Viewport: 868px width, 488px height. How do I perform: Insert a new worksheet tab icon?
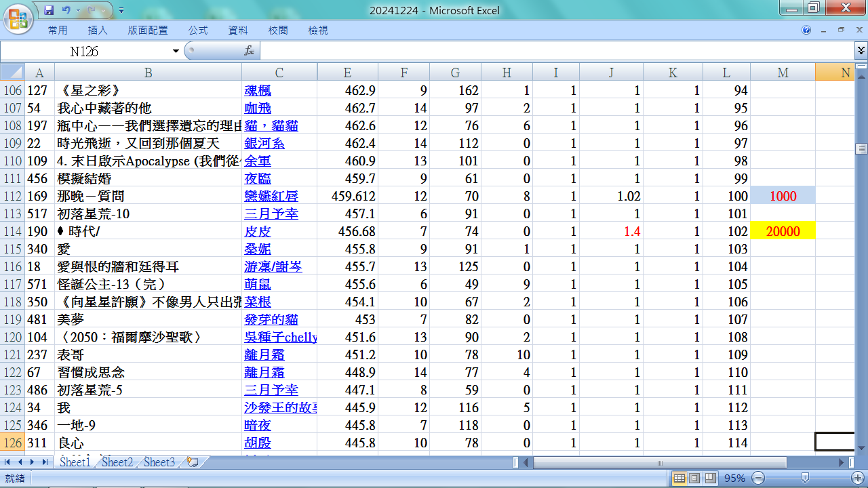[193, 462]
